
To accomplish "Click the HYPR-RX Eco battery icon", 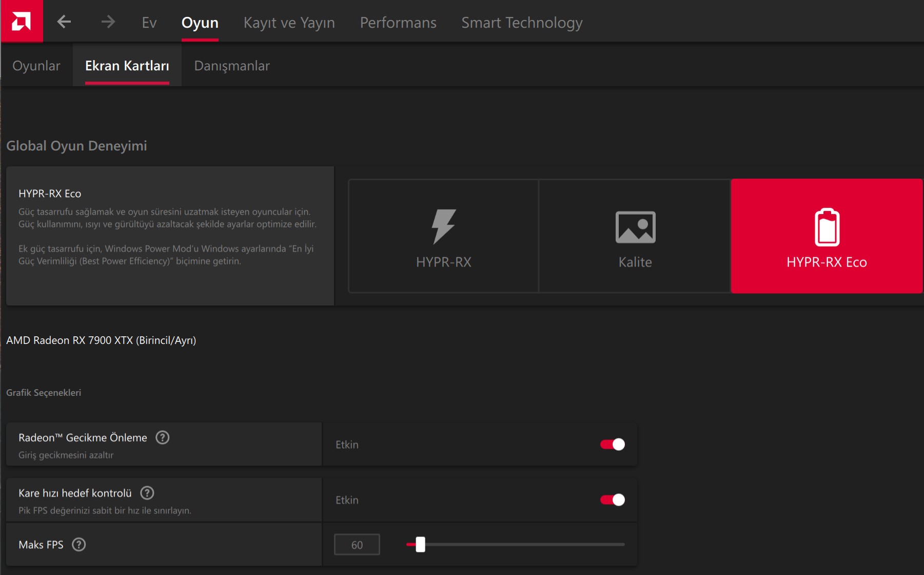I will [x=827, y=227].
